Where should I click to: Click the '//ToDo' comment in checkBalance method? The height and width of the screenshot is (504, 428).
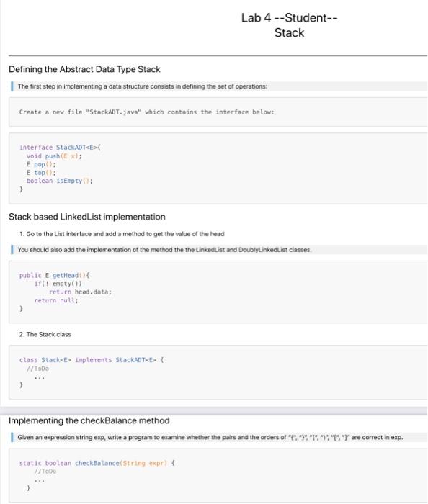pyautogui.click(x=45, y=472)
